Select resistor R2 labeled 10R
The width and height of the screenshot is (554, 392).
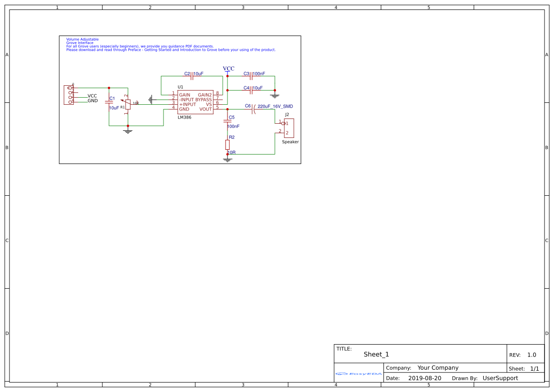pyautogui.click(x=227, y=144)
